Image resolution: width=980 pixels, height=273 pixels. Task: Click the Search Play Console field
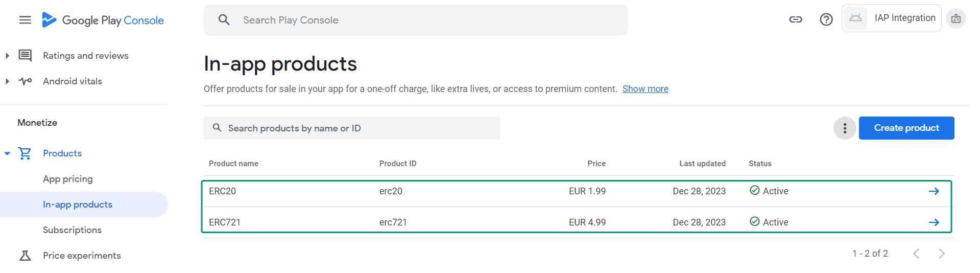[x=415, y=20]
